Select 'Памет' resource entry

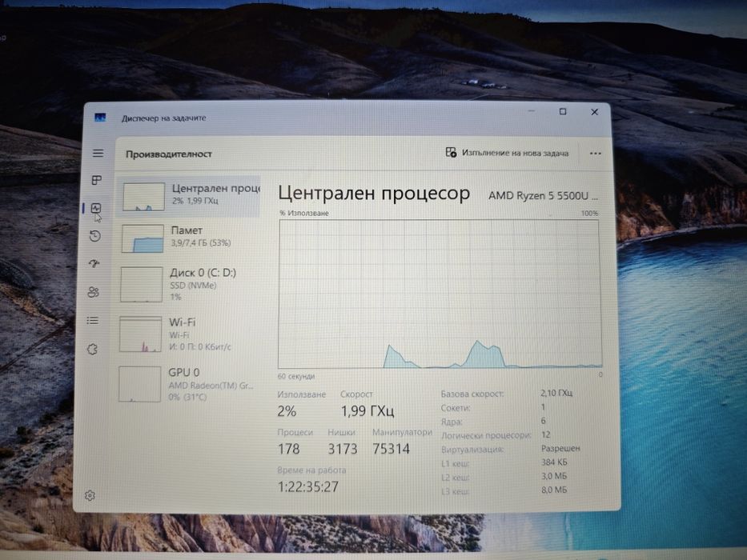coord(188,238)
